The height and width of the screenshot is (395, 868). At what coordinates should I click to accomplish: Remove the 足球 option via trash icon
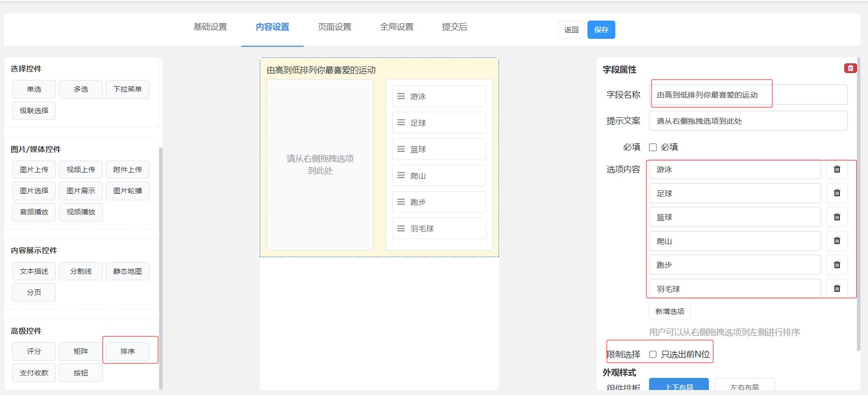[837, 193]
